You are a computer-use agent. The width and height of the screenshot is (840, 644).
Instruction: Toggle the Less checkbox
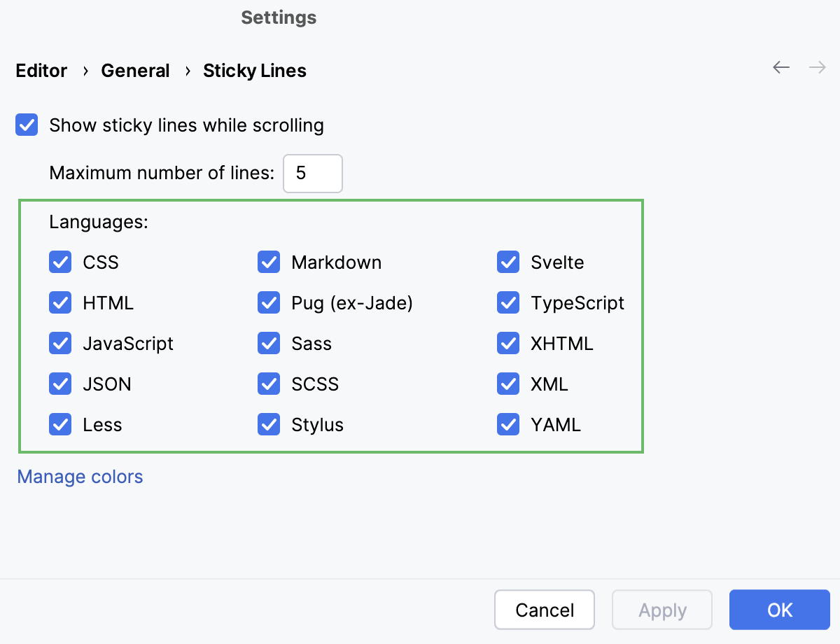pyautogui.click(x=60, y=424)
